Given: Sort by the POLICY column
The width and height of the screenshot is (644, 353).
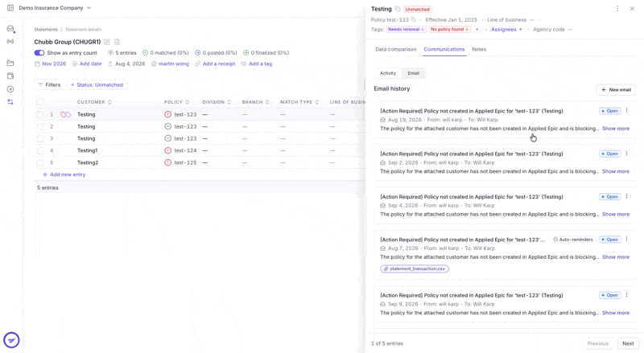Looking at the screenshot, I should coord(176,102).
